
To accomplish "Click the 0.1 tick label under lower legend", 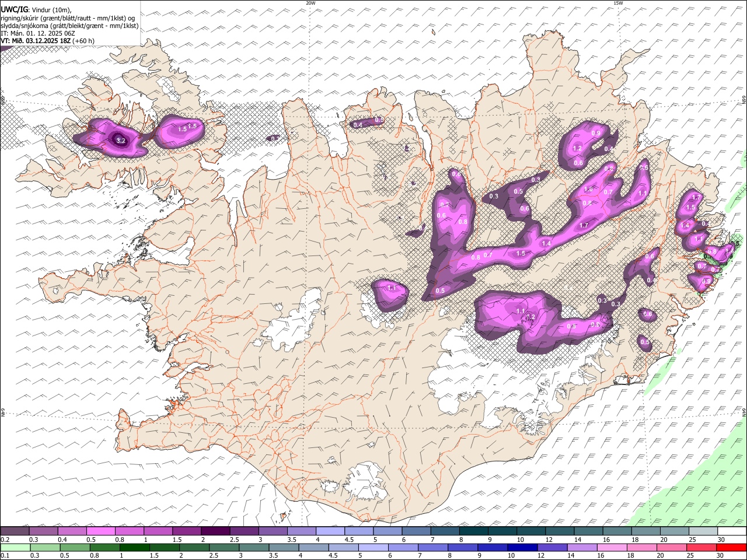I will [5, 555].
